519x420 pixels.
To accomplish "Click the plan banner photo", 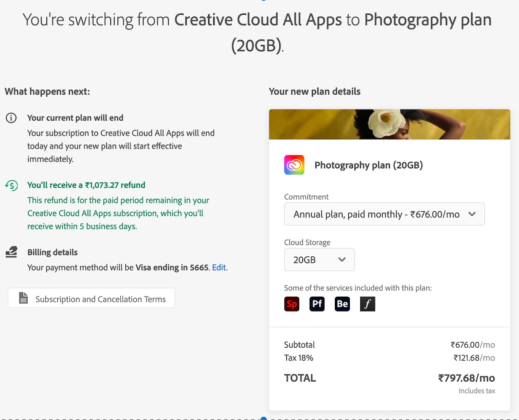I will click(x=389, y=125).
